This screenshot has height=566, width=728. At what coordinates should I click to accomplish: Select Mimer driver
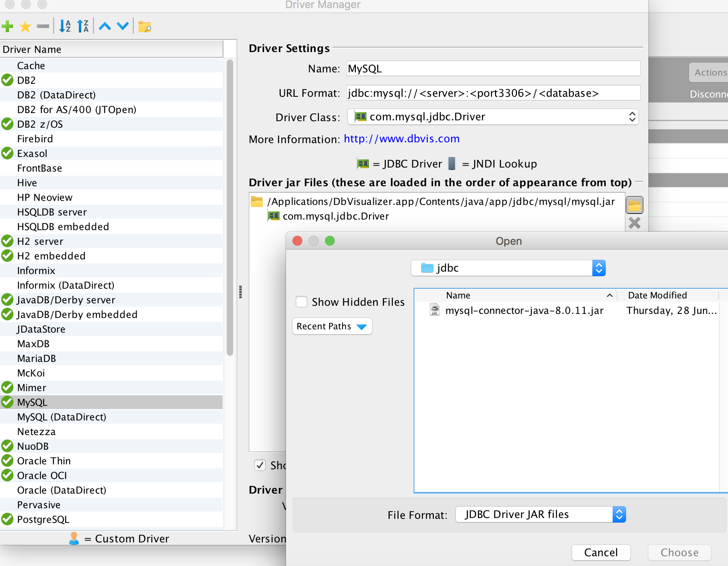pyautogui.click(x=111, y=387)
